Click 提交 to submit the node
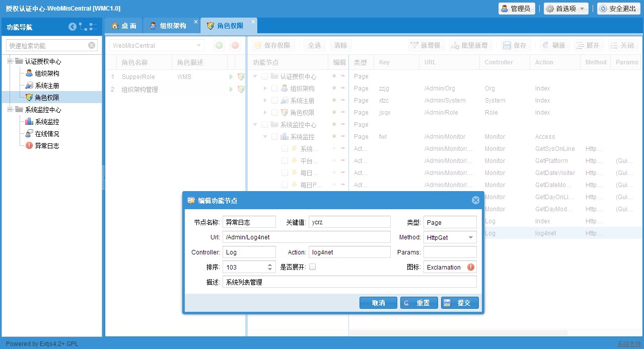The height and width of the screenshot is (349, 644). click(x=460, y=303)
